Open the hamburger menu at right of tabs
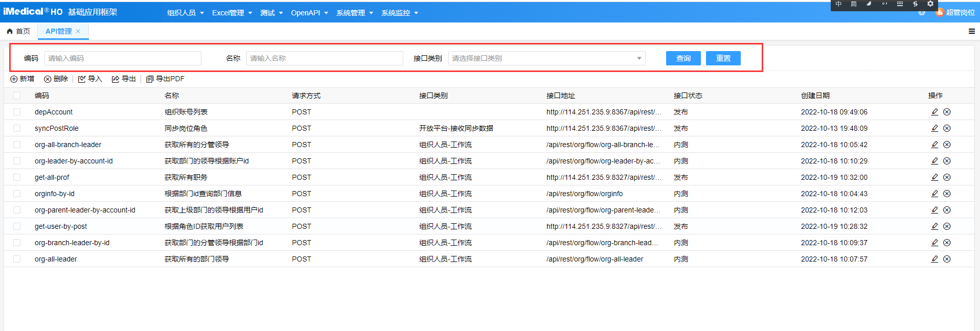The height and width of the screenshot is (331, 980). [x=971, y=31]
